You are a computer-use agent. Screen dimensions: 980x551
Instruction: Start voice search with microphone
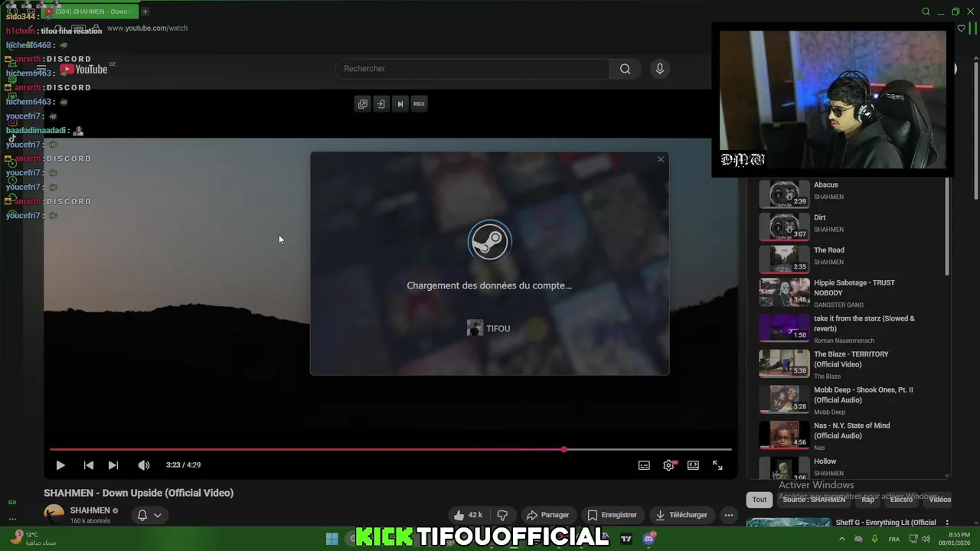point(660,69)
